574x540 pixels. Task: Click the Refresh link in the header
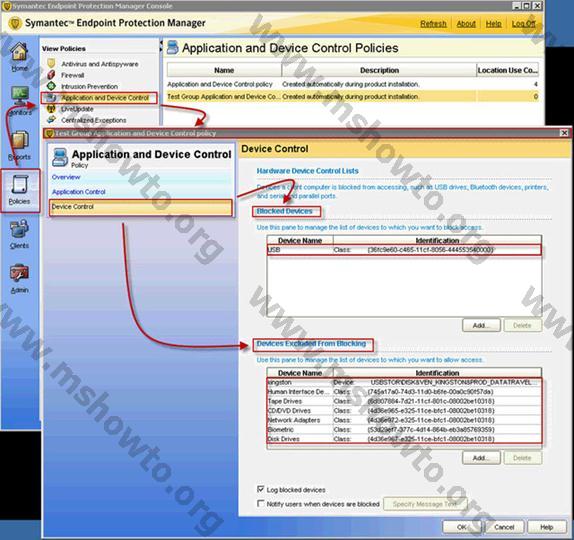[x=433, y=24]
